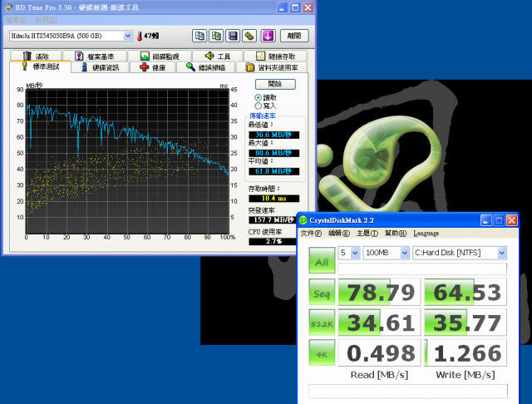Click Seq read result 78.79
532x404 pixels.
pos(380,292)
